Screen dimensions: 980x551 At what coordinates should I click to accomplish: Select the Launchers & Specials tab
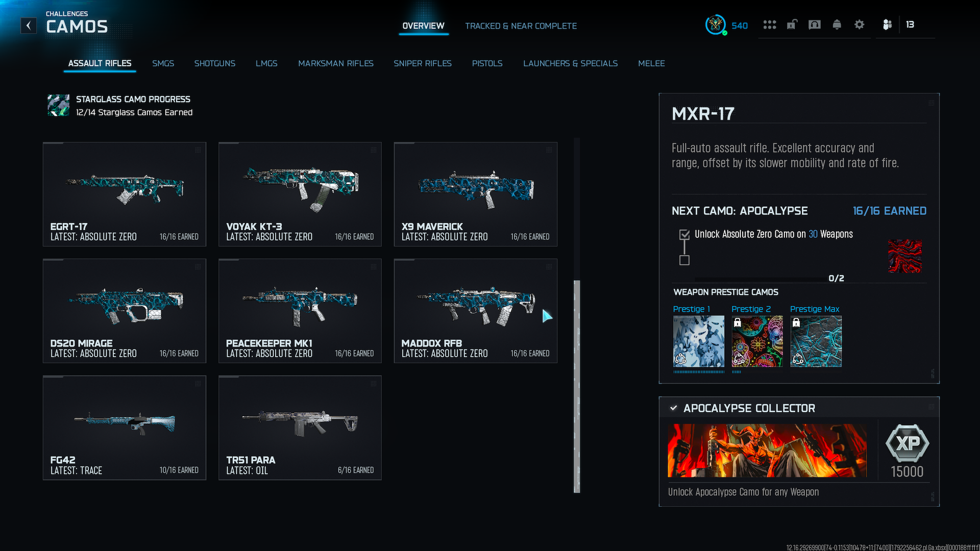[x=571, y=63]
